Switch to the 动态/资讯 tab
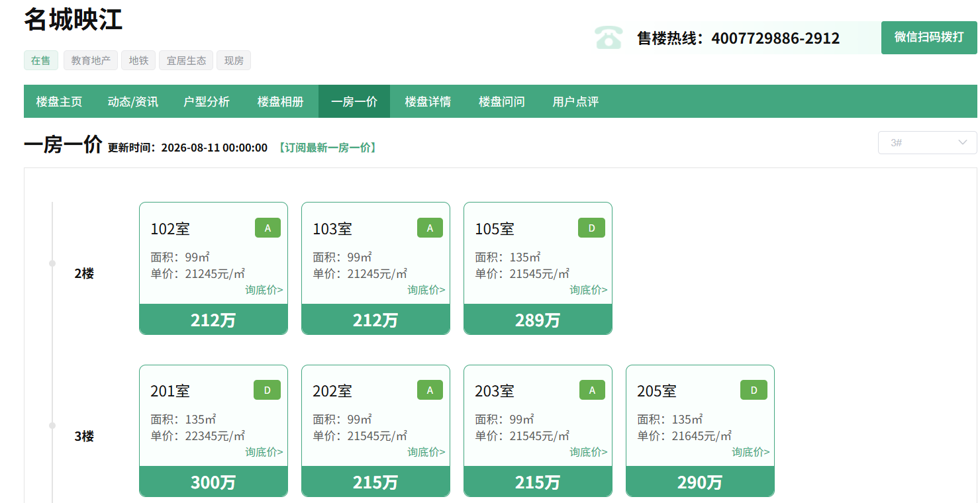 [132, 101]
